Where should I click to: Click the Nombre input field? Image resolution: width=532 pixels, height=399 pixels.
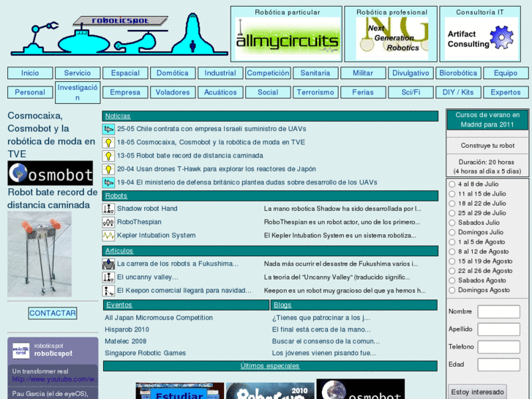[499, 312]
